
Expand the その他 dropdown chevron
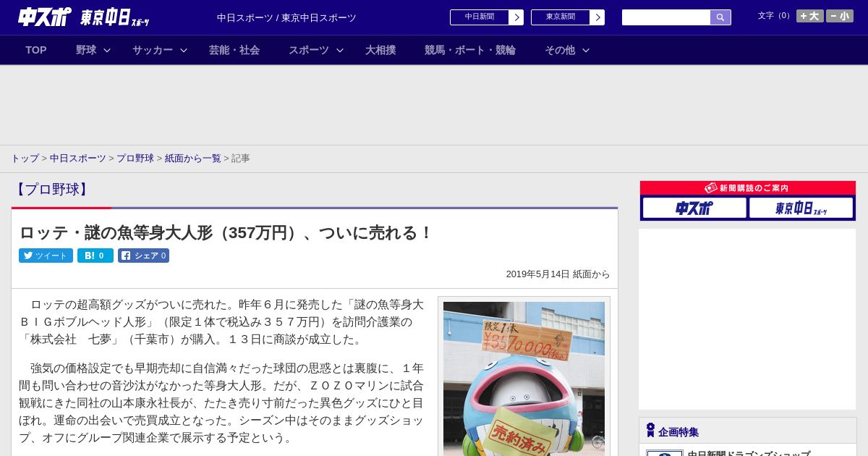coord(586,50)
